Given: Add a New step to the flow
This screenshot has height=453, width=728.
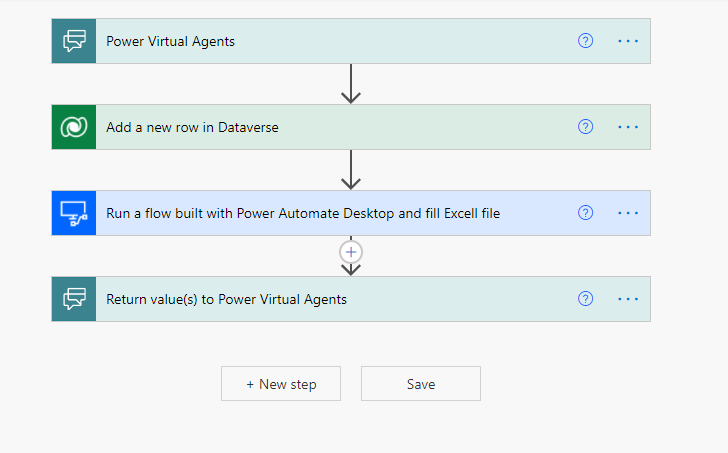Looking at the screenshot, I should [x=281, y=384].
